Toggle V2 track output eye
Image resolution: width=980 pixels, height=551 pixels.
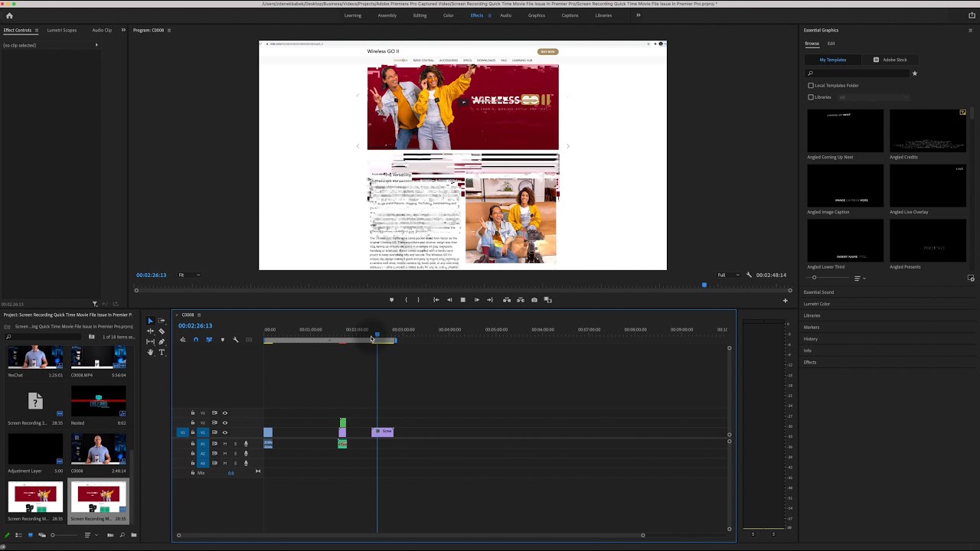(x=224, y=422)
